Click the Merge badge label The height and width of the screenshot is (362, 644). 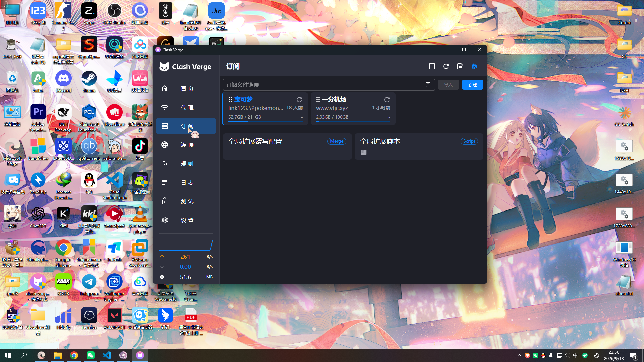337,141
